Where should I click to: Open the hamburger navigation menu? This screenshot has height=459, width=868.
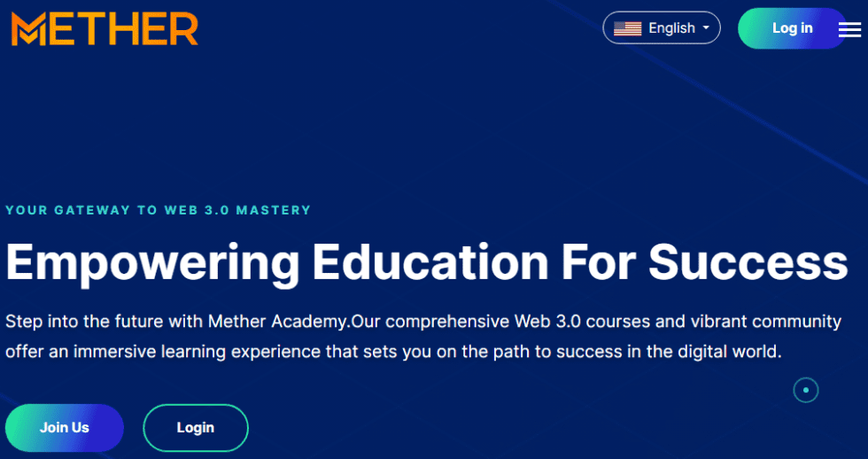(849, 30)
